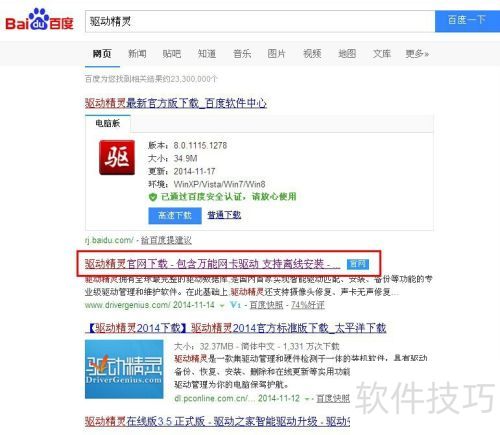Open the DriverGenius.com thumbnail image
This screenshot has width=500, height=435.
click(124, 369)
